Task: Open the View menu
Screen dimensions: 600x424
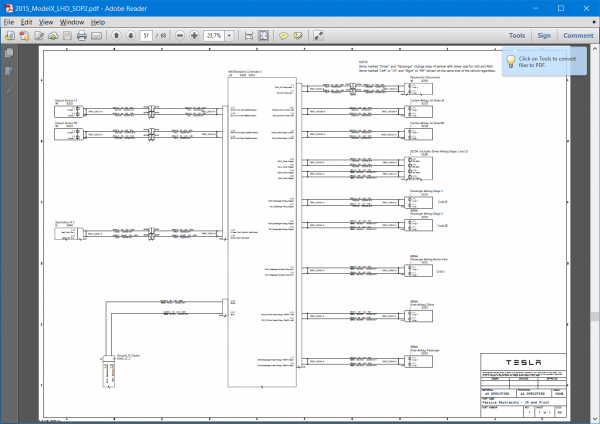Action: [46, 22]
